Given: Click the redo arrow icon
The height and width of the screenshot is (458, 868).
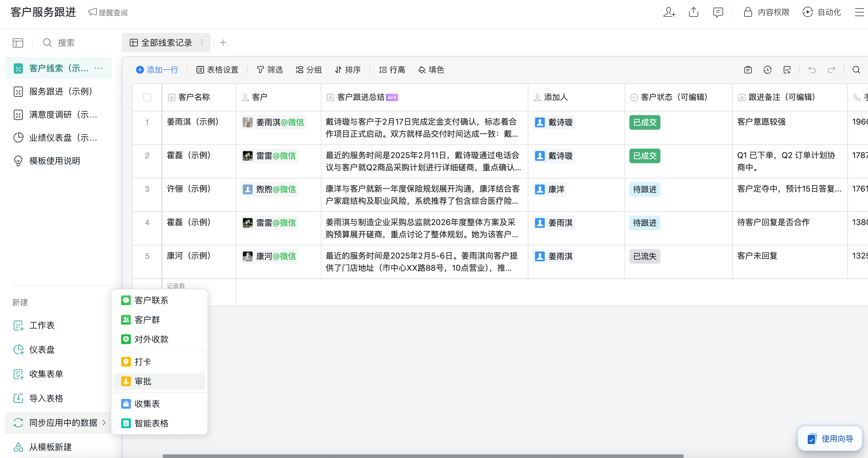Looking at the screenshot, I should pos(831,70).
